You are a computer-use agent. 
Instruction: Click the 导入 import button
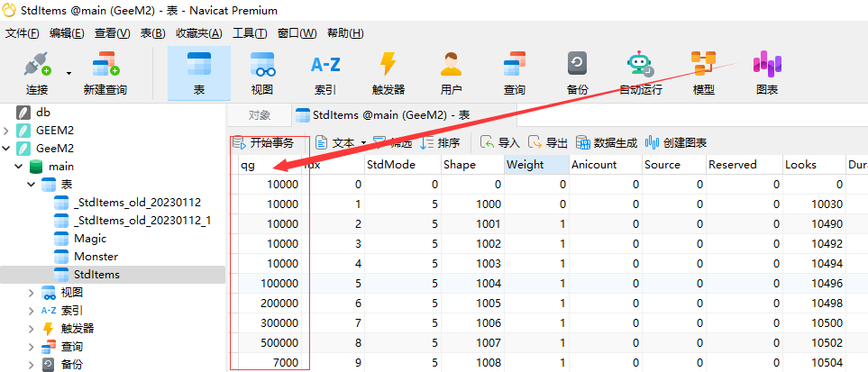point(500,142)
